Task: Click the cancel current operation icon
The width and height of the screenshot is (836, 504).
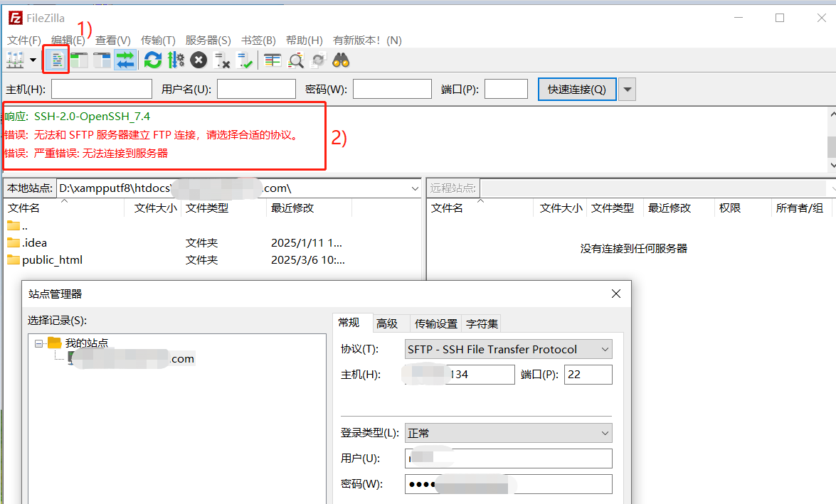Action: [x=199, y=60]
